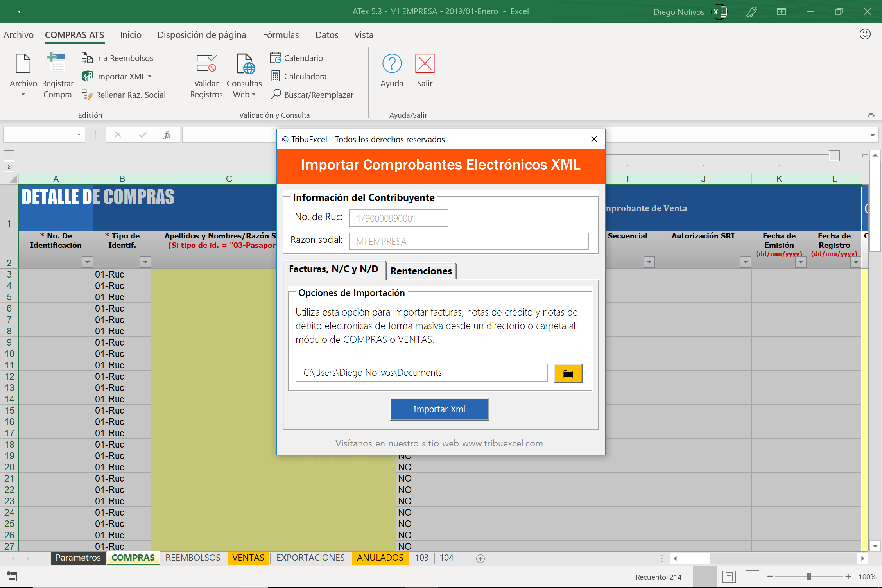Viewport: 882px width, 588px height.
Task: Open Buscar/Reemplazar search tool
Action: tap(312, 95)
